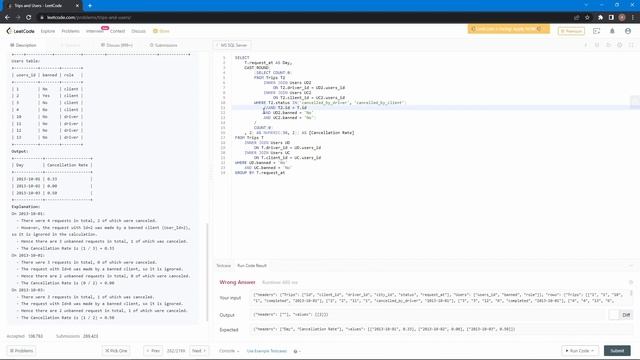Click the SELECT keyword on line 1
Image resolution: width=640 pixels, height=360 pixels.
pos(242,58)
